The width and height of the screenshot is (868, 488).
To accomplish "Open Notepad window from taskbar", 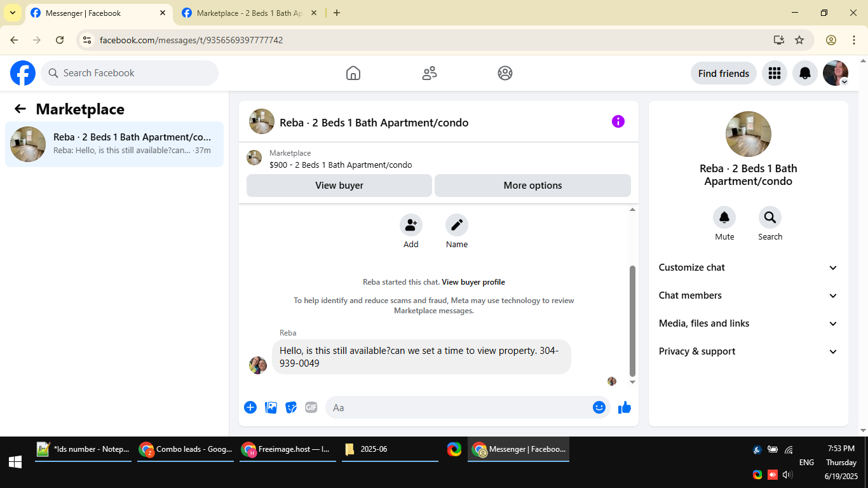I will click(x=83, y=449).
